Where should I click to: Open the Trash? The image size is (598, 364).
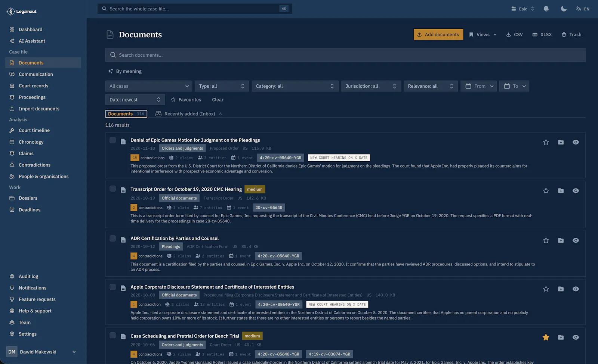tap(571, 35)
